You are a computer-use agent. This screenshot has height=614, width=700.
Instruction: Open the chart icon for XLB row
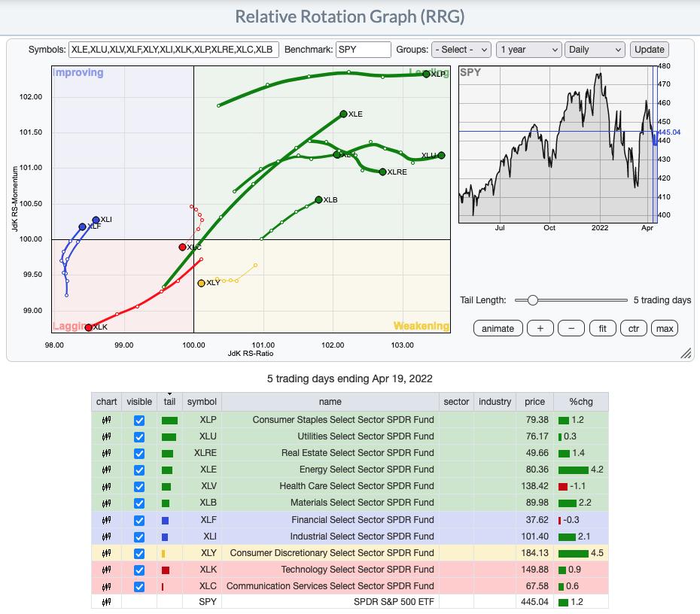click(x=106, y=503)
